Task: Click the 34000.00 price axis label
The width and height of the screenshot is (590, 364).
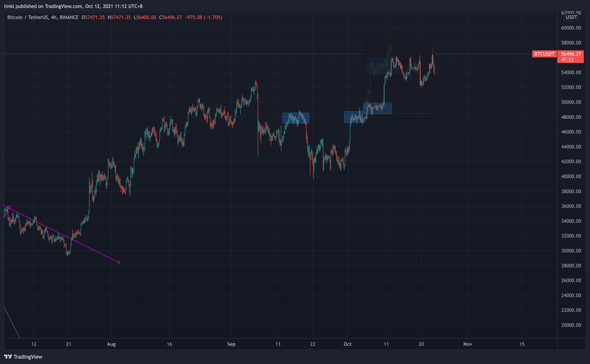Action: [571, 221]
